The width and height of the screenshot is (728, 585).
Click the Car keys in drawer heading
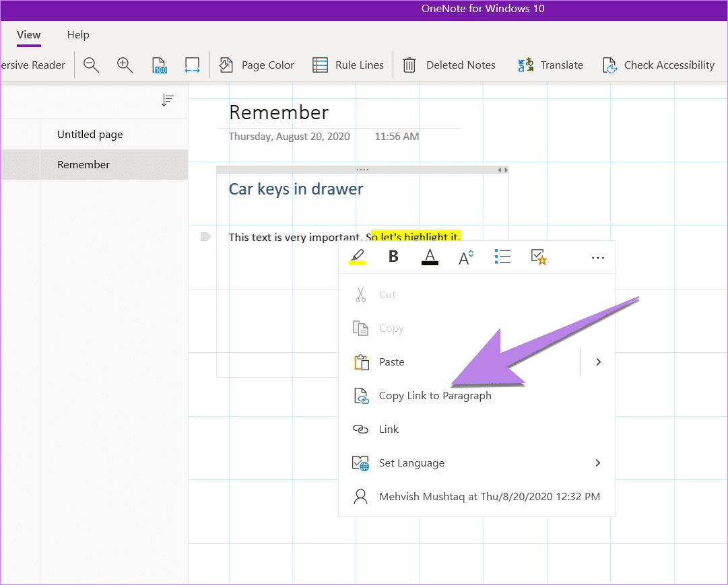pyautogui.click(x=296, y=189)
